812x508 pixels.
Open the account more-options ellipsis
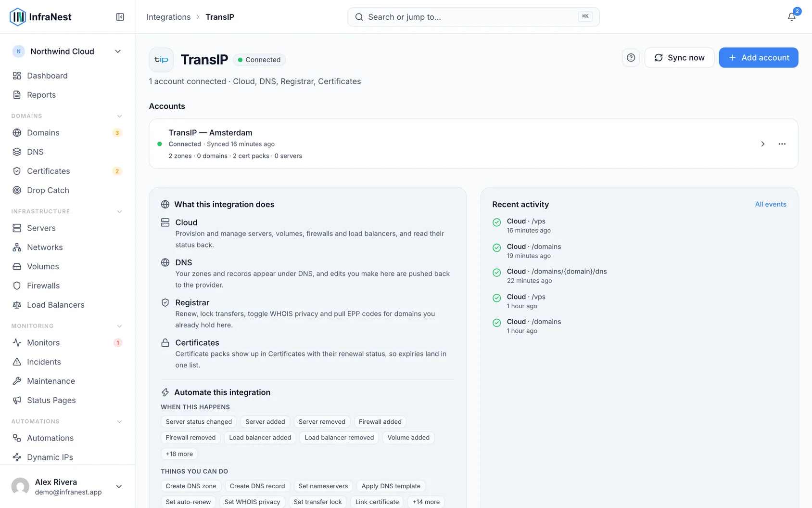[x=782, y=144]
